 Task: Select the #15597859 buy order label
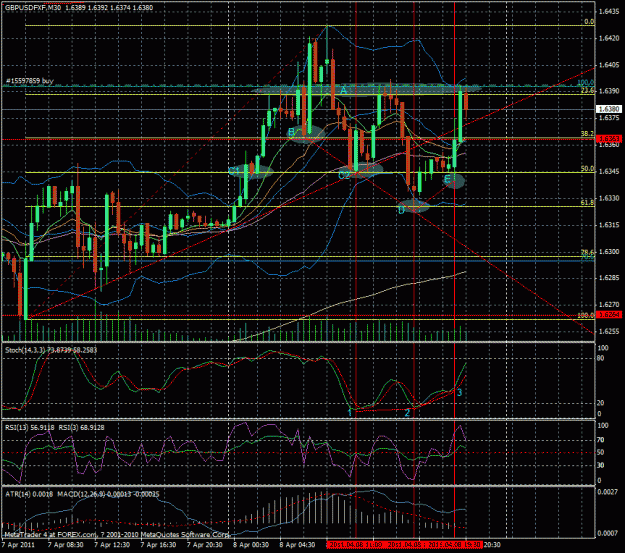tap(29, 81)
